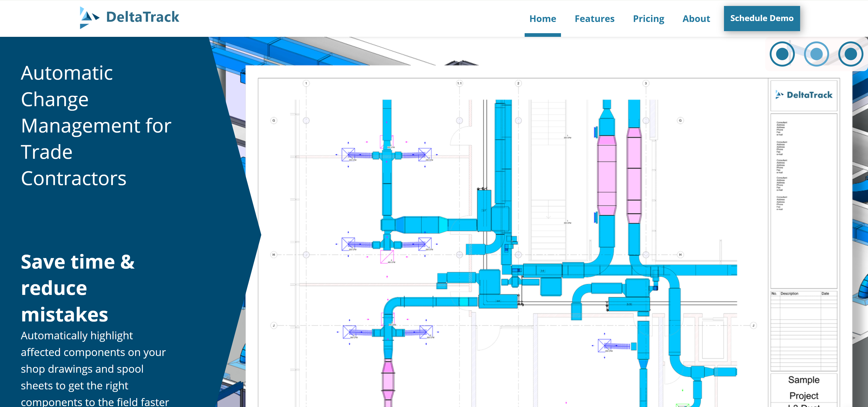Click the 'Save time & reduce mistakes' heading

(x=78, y=288)
